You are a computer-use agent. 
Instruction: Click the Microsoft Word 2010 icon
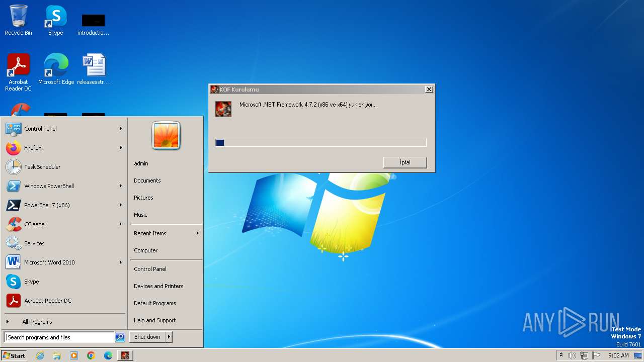[x=14, y=262]
